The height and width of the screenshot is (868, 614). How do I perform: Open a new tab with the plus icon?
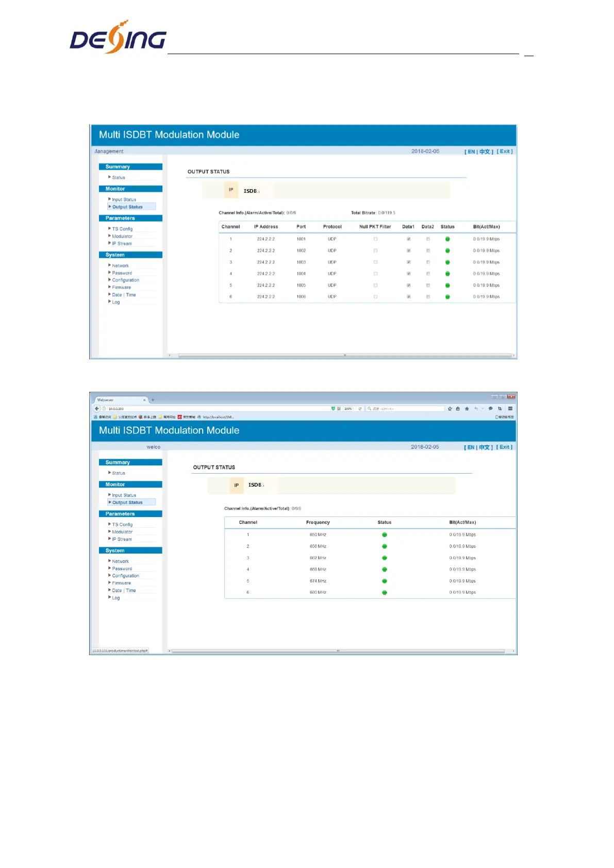coord(153,400)
